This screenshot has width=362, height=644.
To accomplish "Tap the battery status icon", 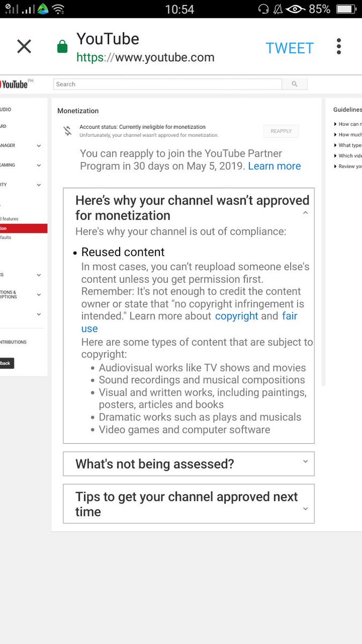I will (x=346, y=9).
